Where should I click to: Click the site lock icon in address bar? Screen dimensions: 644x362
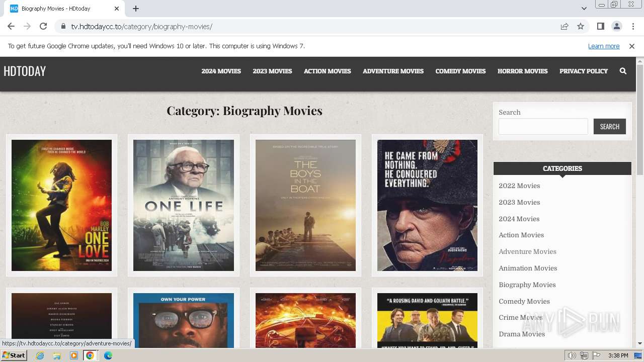click(63, 26)
